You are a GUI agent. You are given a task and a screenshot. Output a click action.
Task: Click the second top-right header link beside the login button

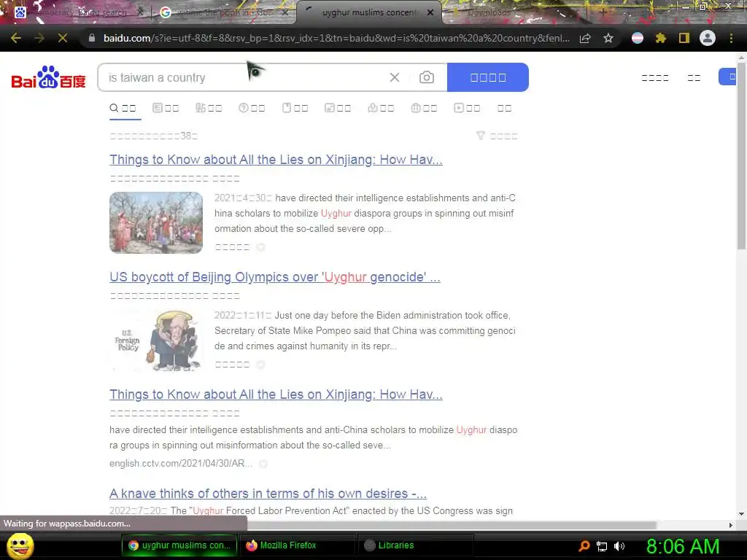pyautogui.click(x=694, y=77)
